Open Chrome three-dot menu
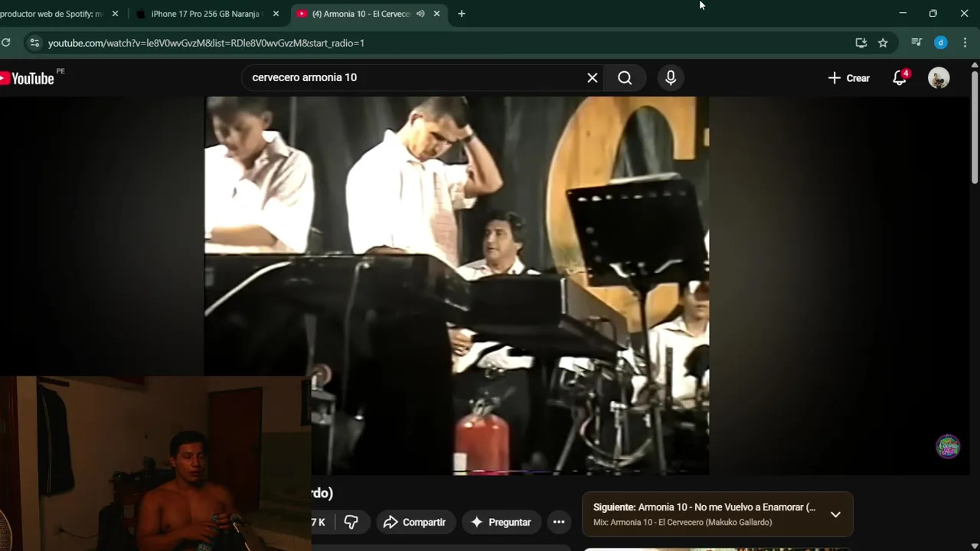Screen dimensions: 980x551 965,43
